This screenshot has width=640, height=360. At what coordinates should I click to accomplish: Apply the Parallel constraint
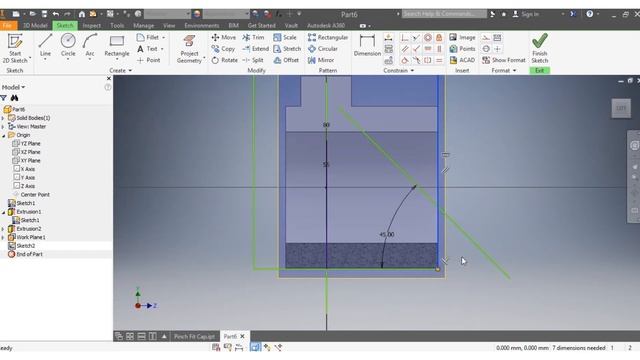(404, 49)
